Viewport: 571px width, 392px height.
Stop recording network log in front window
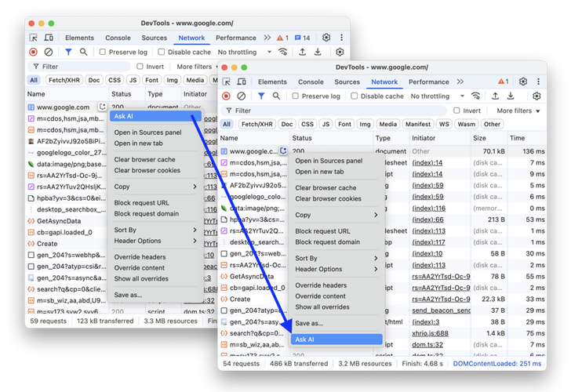[x=226, y=96]
